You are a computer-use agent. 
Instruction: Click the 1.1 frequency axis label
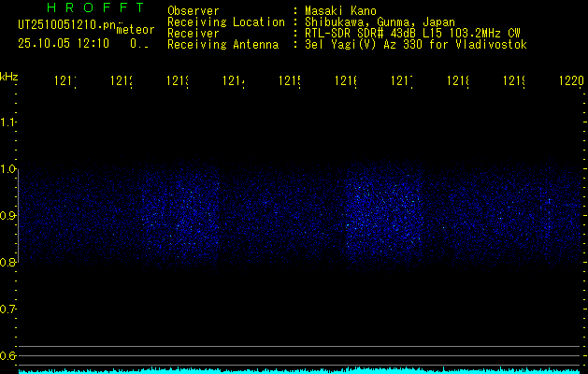click(x=7, y=122)
